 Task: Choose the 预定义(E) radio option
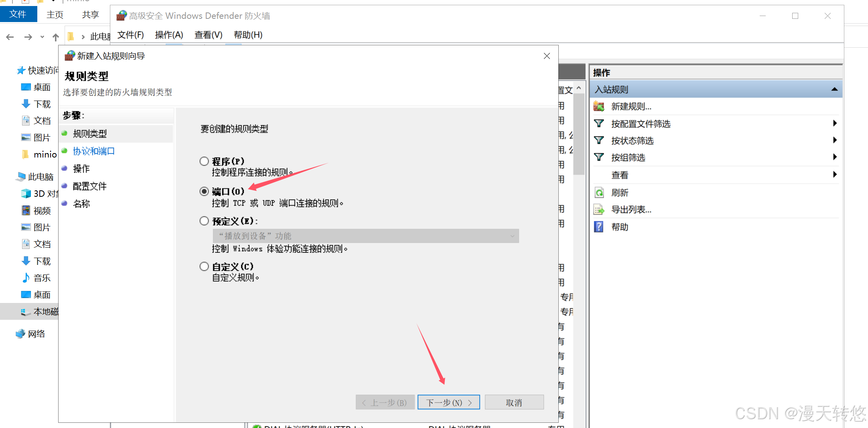204,221
